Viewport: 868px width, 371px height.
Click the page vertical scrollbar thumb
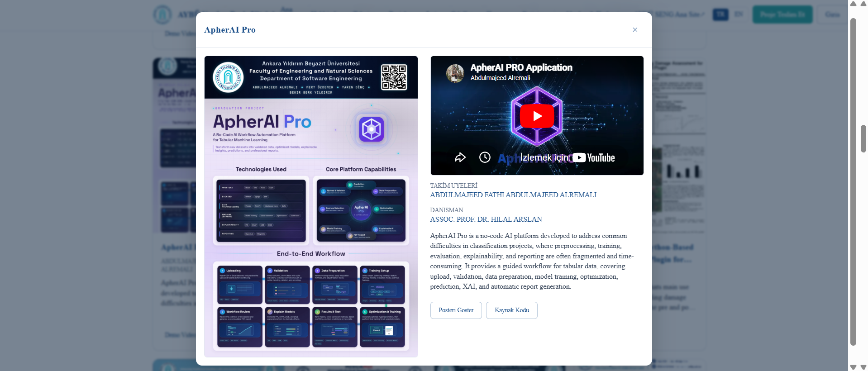tap(863, 138)
